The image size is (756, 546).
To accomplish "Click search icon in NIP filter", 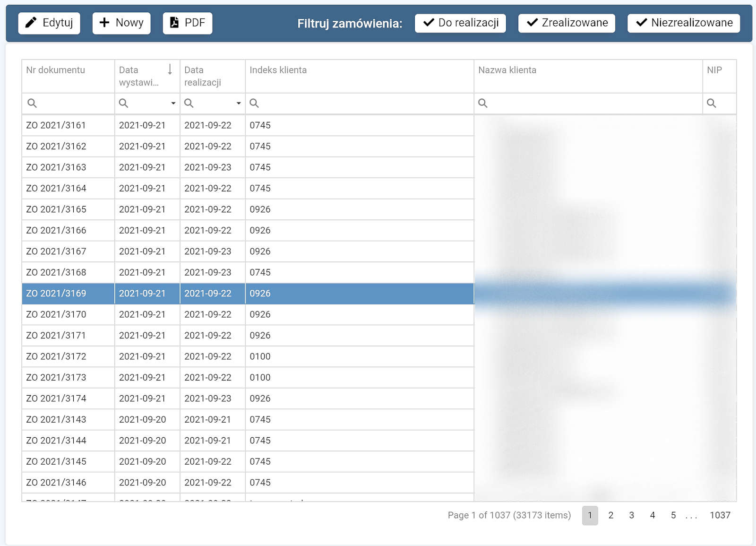I will pos(711,103).
